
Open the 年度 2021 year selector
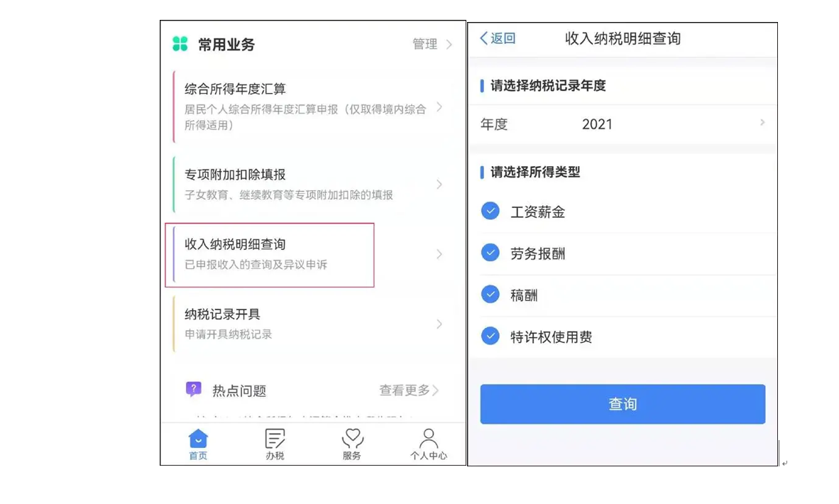pyautogui.click(x=623, y=124)
